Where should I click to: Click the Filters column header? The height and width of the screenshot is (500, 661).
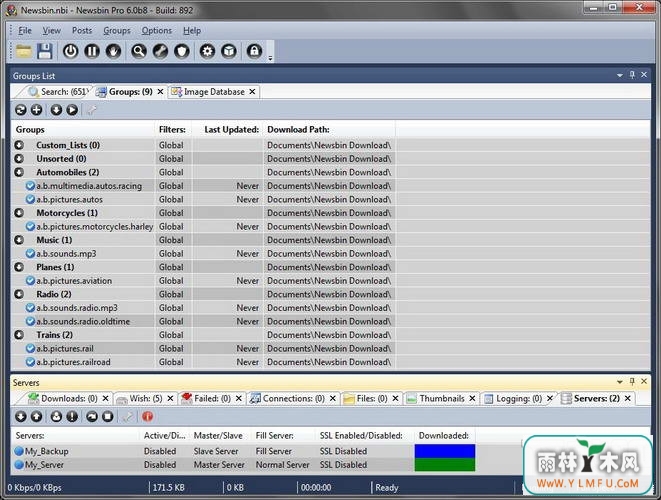172,130
